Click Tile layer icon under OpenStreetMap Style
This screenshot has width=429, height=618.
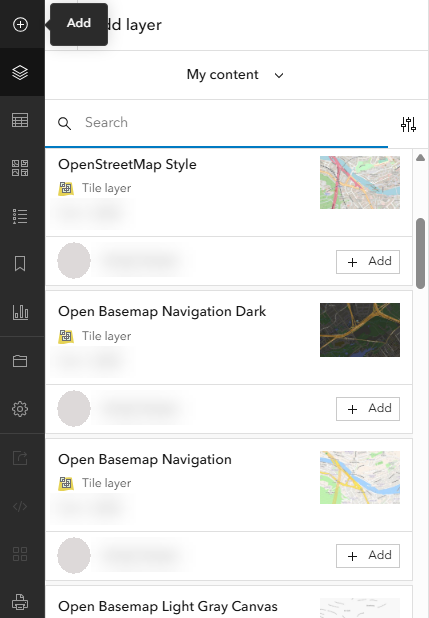click(x=66, y=188)
